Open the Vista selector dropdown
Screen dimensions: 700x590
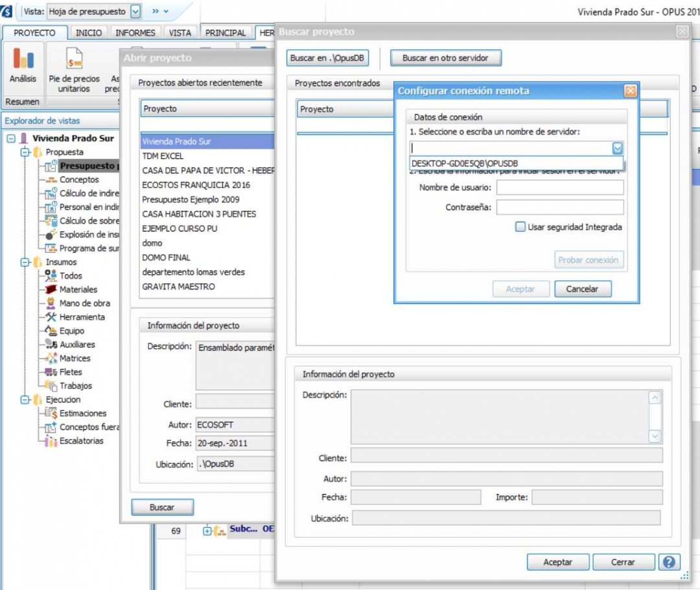click(135, 12)
